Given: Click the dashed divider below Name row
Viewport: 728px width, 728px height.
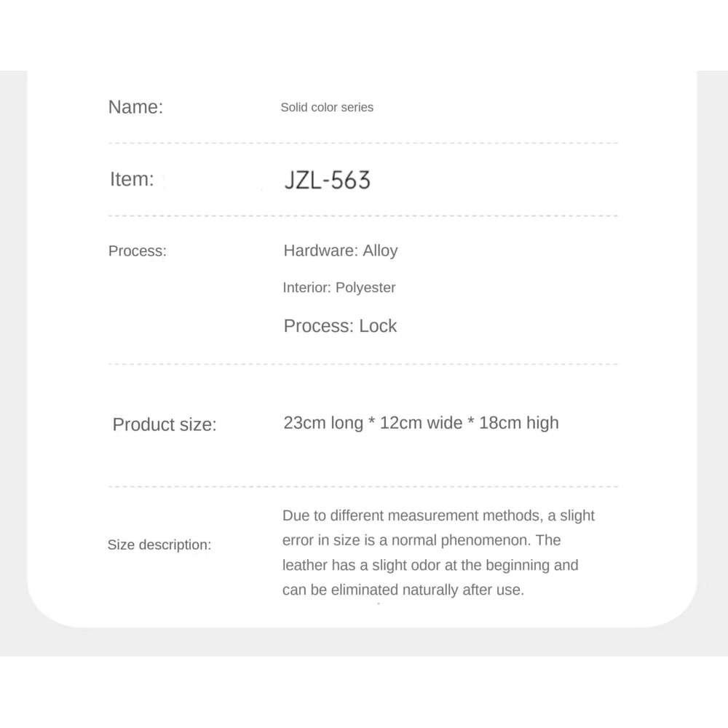Looking at the screenshot, I should [363, 143].
